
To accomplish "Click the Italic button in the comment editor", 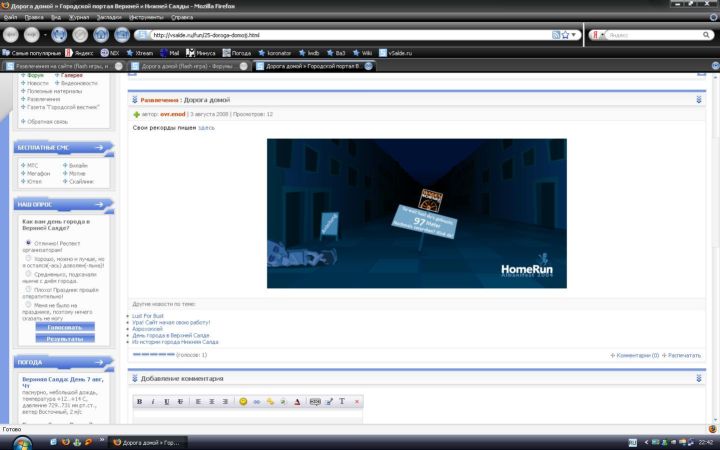I will (153, 401).
